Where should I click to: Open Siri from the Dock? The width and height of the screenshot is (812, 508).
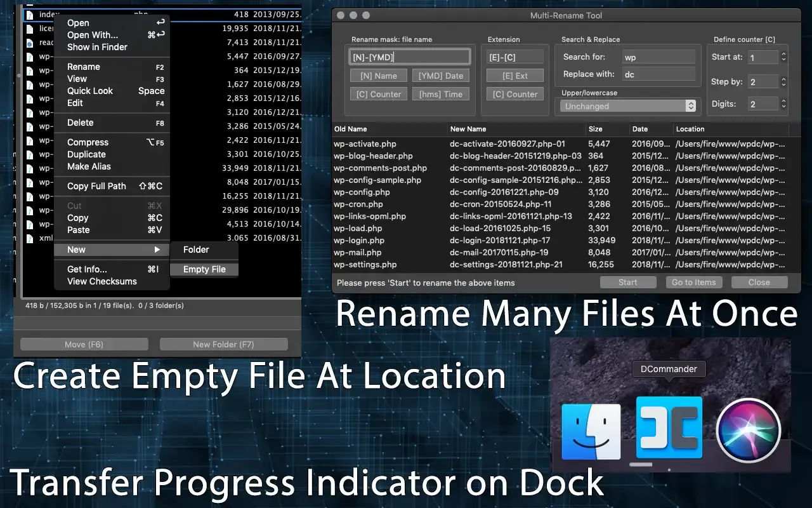748,431
